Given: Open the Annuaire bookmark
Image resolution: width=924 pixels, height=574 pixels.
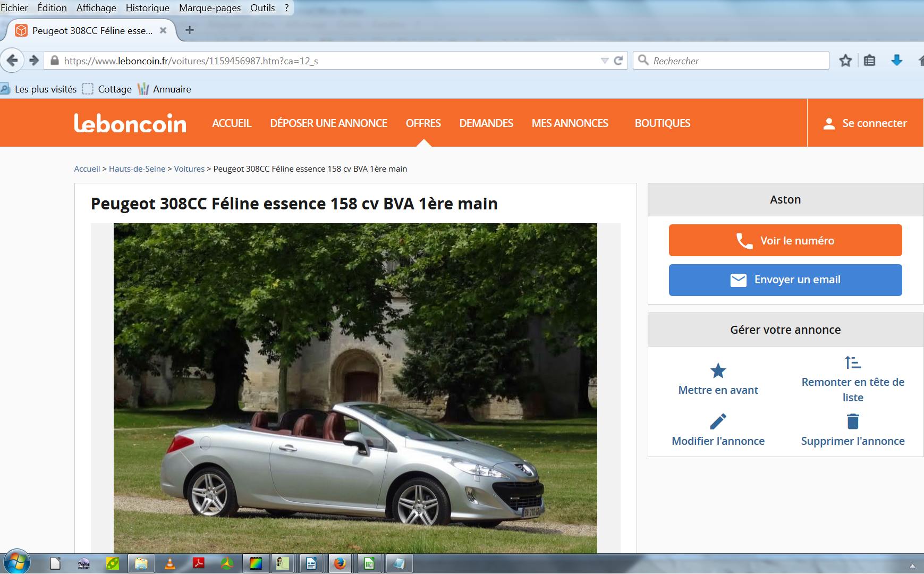Looking at the screenshot, I should coord(165,89).
